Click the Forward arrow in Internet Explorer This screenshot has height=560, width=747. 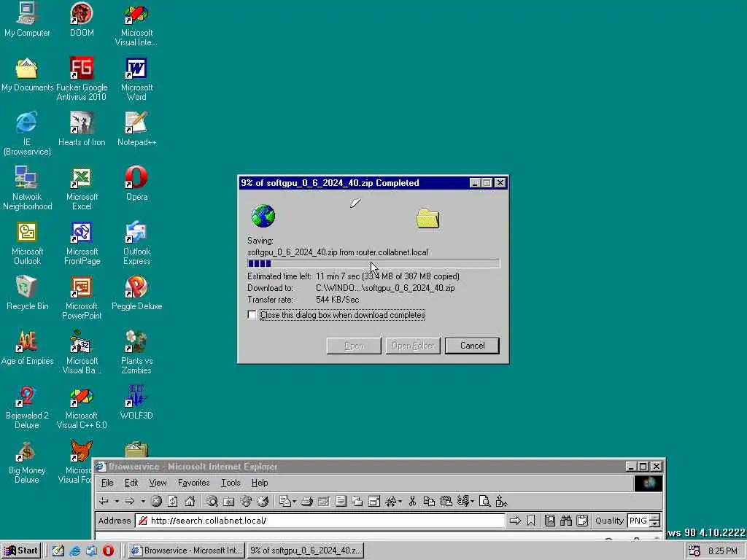(130, 501)
